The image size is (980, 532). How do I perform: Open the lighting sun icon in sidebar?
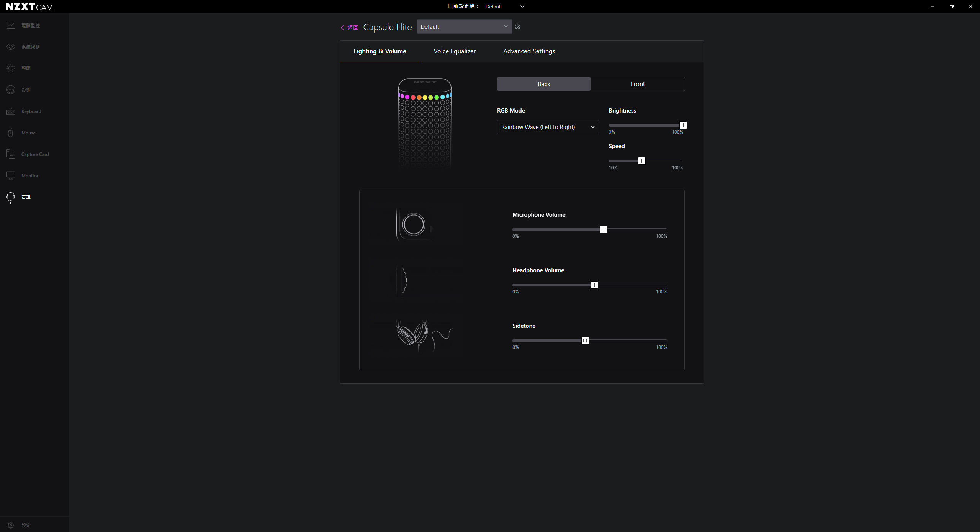(x=11, y=68)
